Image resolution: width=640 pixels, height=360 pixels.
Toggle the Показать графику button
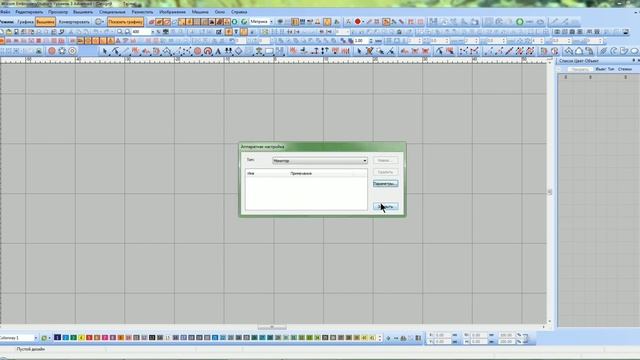pyautogui.click(x=125, y=22)
